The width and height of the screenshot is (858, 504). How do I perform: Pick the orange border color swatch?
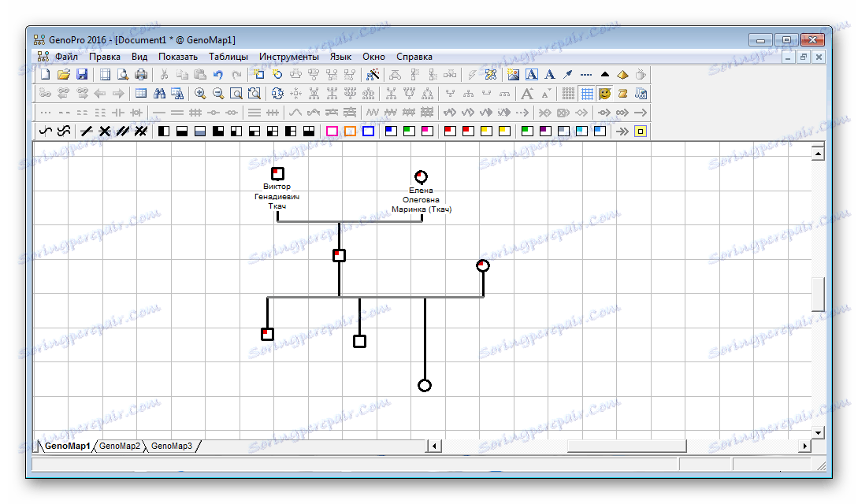350,132
